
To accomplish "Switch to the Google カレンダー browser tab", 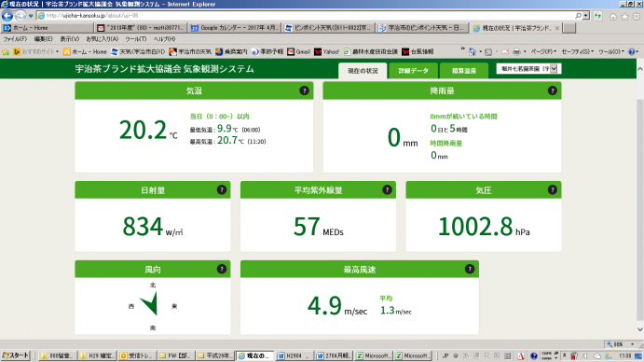I will pos(235,28).
